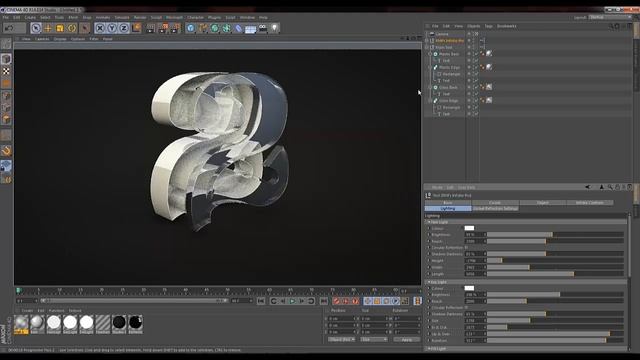Select the Live Selection arrow tool
Image resolution: width=640 pixels, height=360 pixels.
tap(36, 28)
